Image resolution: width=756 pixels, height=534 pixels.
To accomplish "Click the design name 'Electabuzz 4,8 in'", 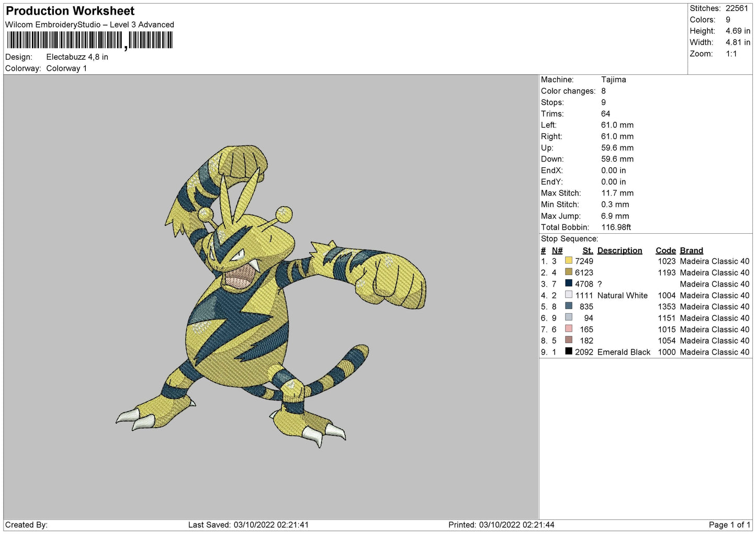I will (77, 57).
